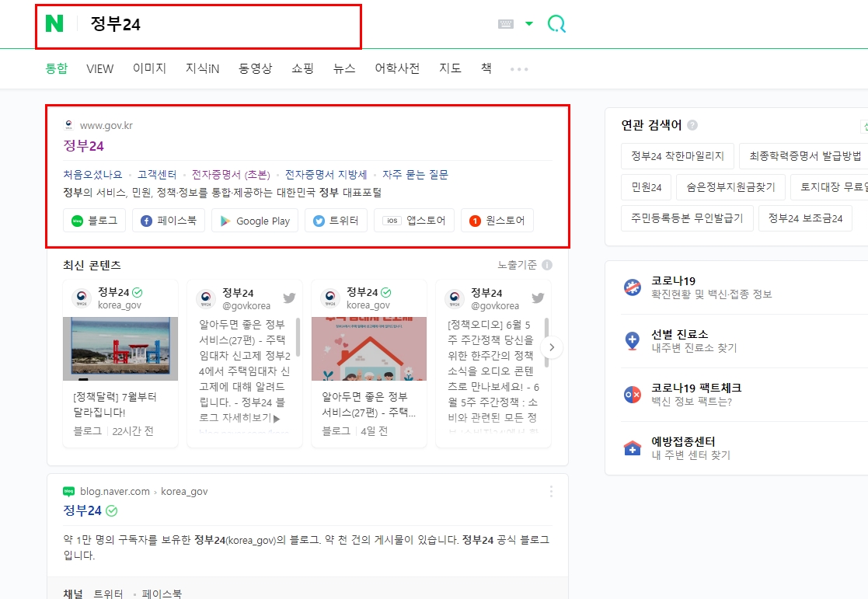Open the 정책달력 7월부터 달라집니다 thumbnail
The image size is (868, 599).
click(120, 349)
